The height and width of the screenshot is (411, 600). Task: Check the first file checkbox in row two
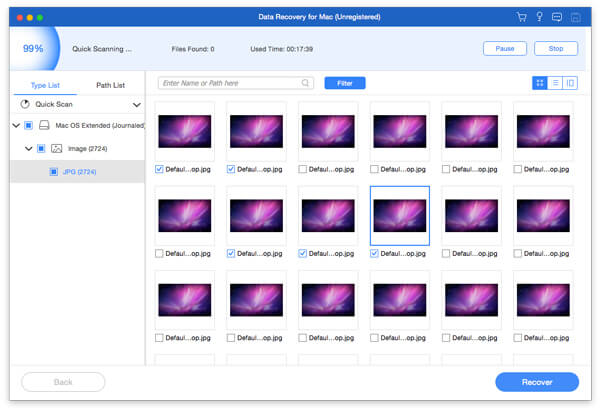coord(159,253)
